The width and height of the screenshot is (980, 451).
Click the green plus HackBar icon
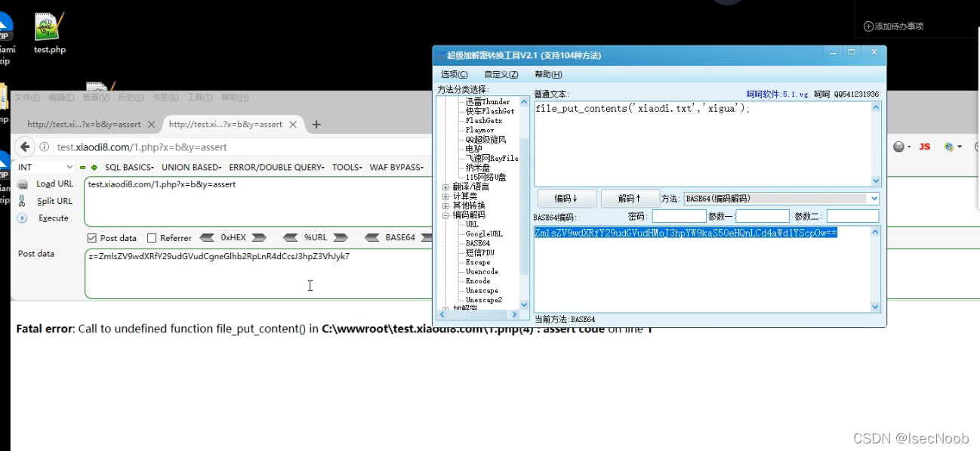(94, 167)
